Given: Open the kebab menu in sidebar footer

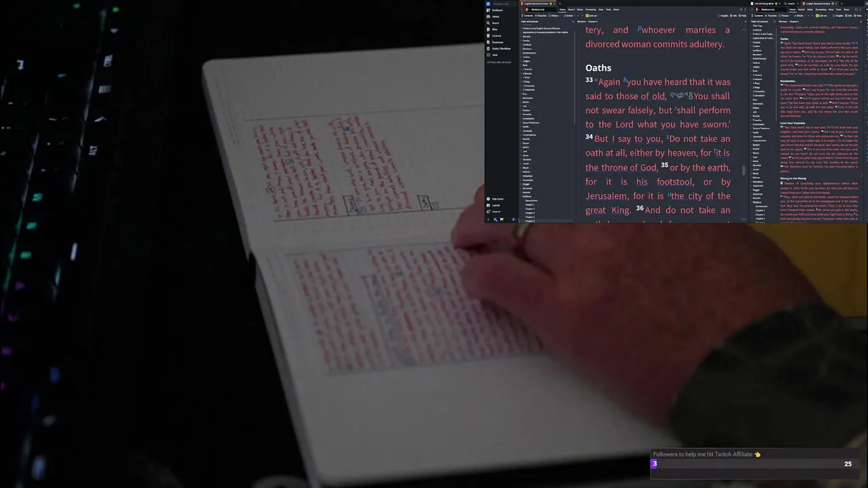Looking at the screenshot, I should 488,220.
